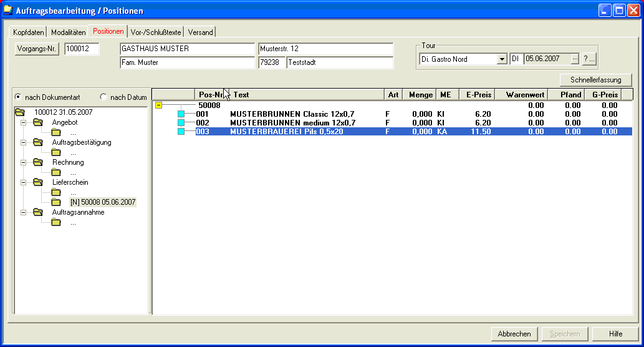Select the 'nach Dokumentart' radio button
Viewport: 644px width, 347px height.
point(18,97)
